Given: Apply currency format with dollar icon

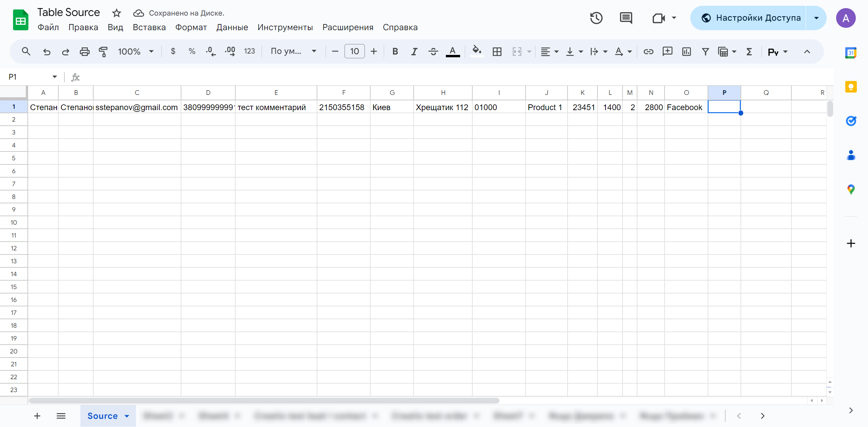Looking at the screenshot, I should (173, 52).
